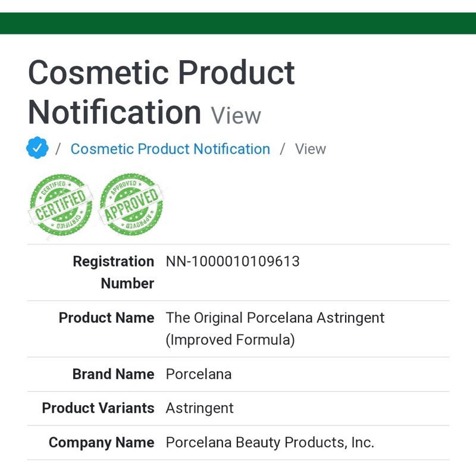Click the Porcelana brand name value
The width and height of the screenshot is (476, 476).
(x=199, y=374)
